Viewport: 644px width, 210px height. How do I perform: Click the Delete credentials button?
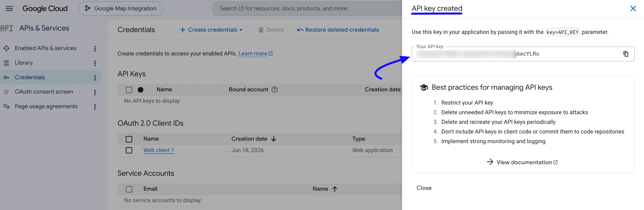tap(271, 30)
